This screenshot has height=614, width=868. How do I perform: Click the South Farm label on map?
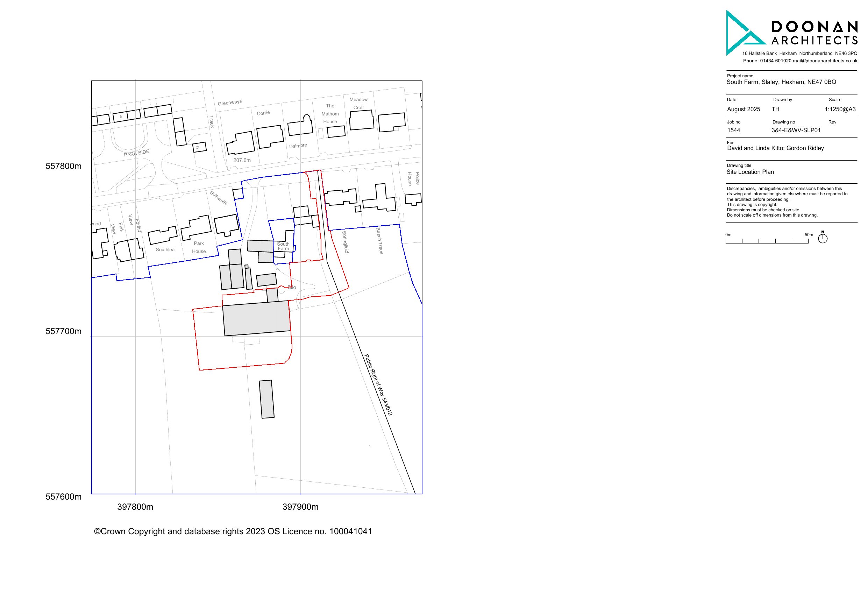[x=283, y=246]
